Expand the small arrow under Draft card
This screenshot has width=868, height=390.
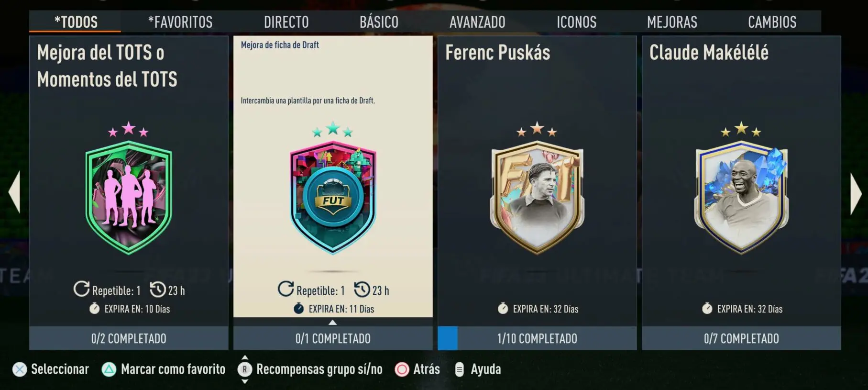(x=332, y=323)
